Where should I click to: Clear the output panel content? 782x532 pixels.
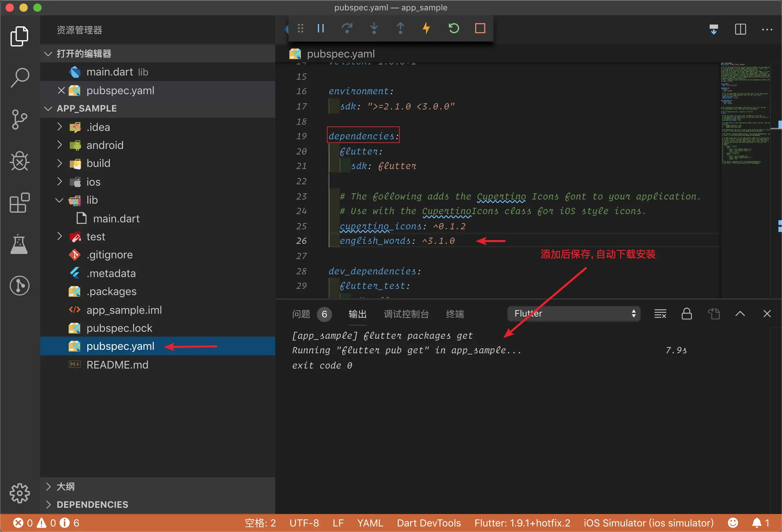tap(660, 314)
